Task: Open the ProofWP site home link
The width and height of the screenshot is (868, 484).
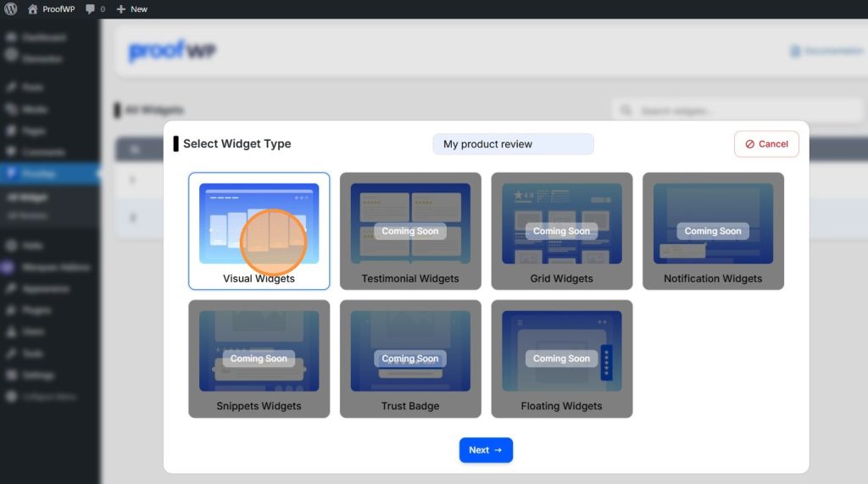Action: coord(51,8)
